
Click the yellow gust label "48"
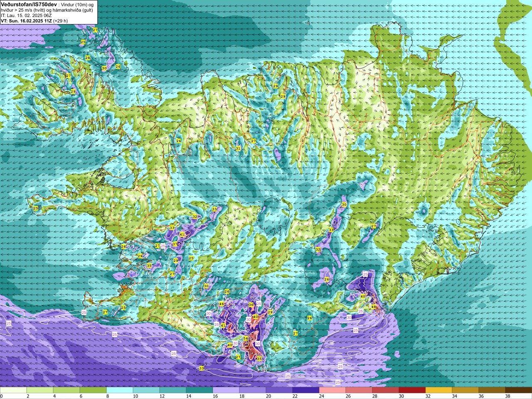click(x=374, y=307)
